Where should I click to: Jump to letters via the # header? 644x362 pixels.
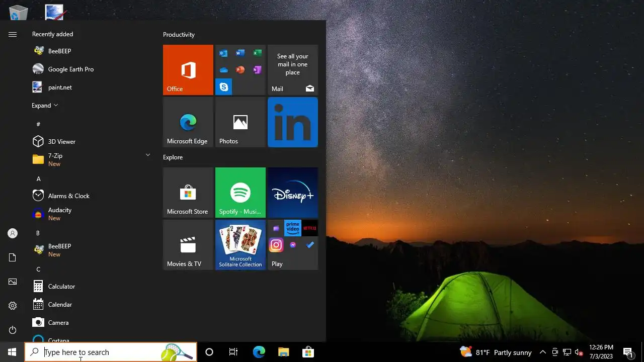[38, 124]
